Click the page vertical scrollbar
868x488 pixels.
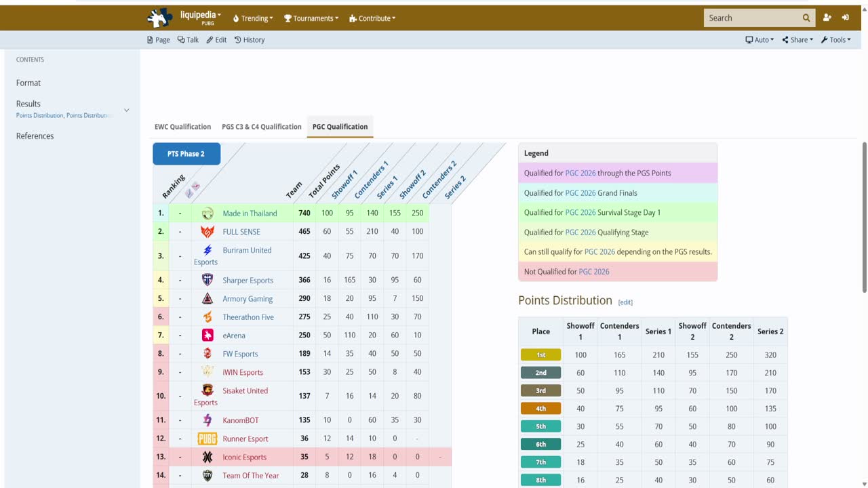[x=864, y=217]
